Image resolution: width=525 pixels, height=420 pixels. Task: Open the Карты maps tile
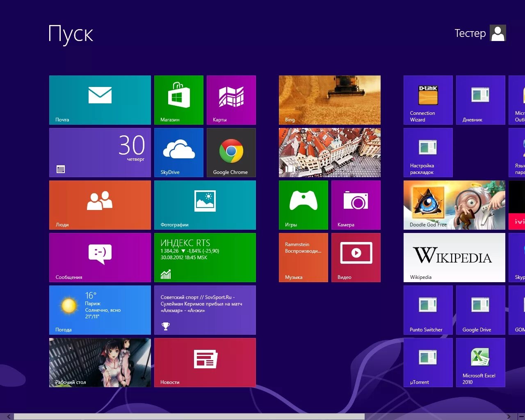[x=231, y=100]
